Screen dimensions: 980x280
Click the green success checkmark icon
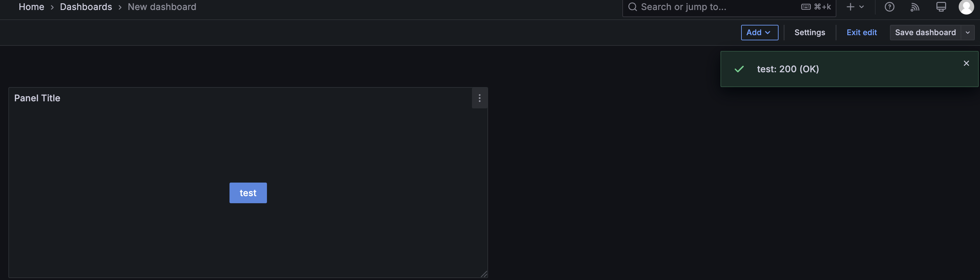[739, 69]
